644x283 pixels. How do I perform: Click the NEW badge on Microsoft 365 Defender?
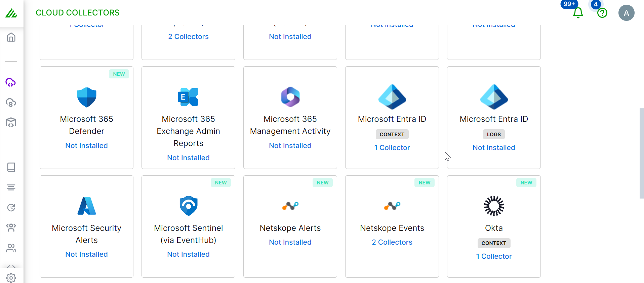(119, 74)
